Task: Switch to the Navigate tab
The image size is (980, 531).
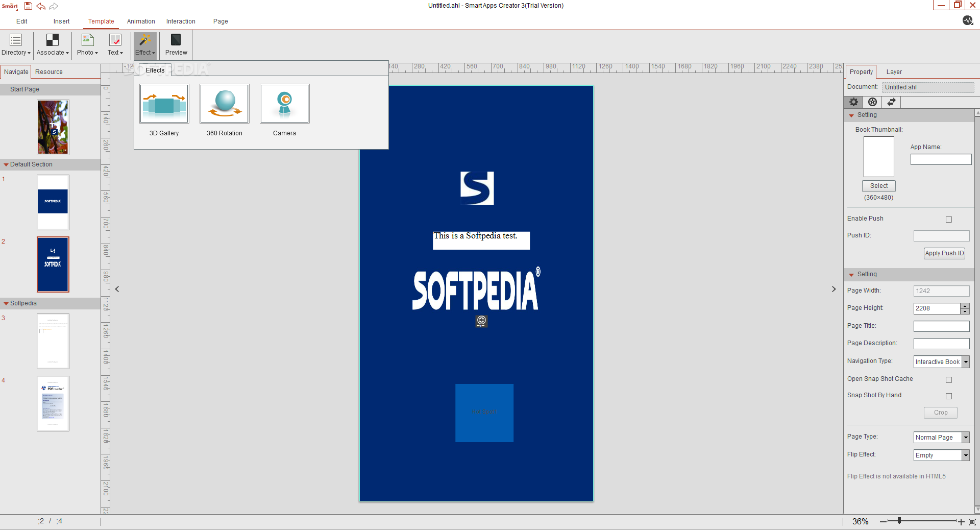Action: pos(16,72)
